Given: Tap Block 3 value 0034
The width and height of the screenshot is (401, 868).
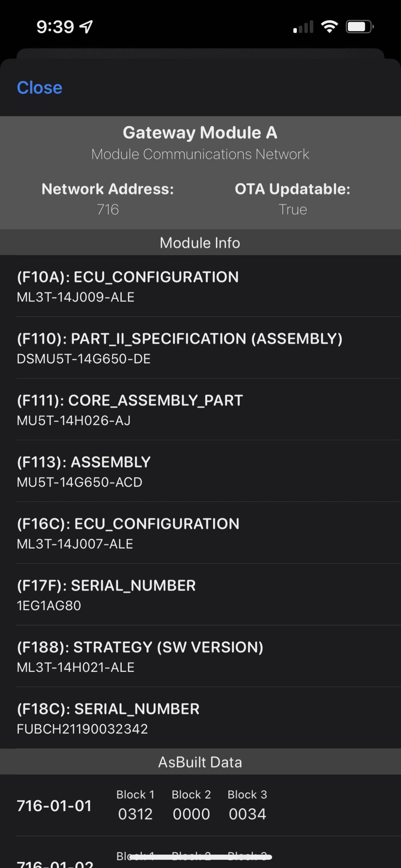Looking at the screenshot, I should [x=247, y=814].
